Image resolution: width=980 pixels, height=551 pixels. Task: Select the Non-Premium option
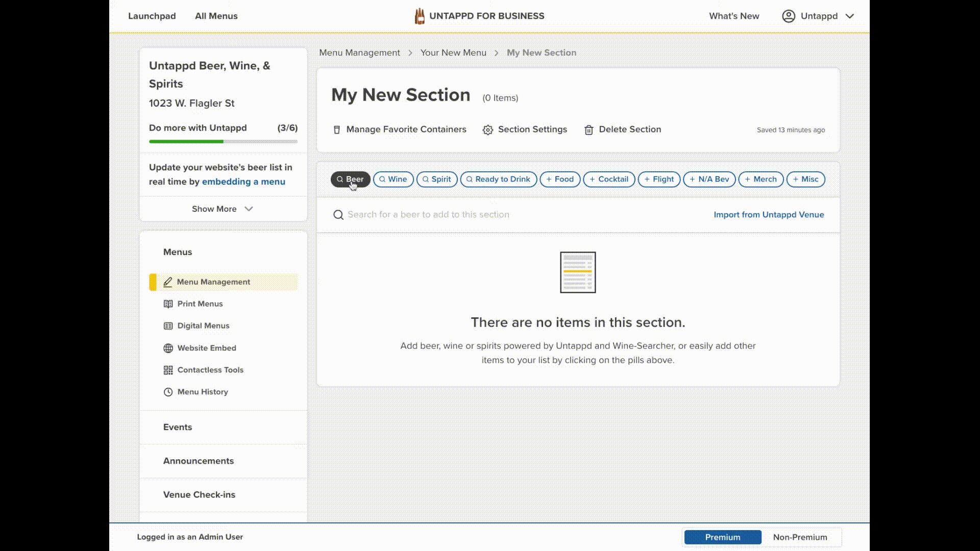coord(800,537)
